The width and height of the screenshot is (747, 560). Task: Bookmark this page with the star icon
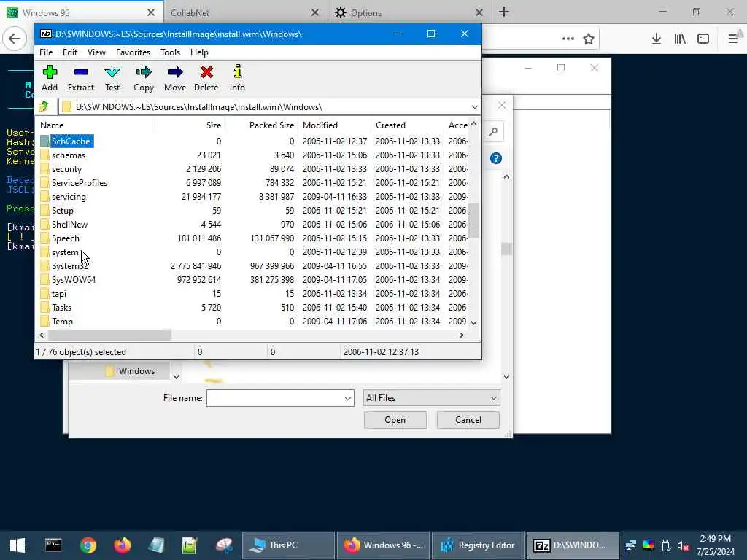[589, 39]
